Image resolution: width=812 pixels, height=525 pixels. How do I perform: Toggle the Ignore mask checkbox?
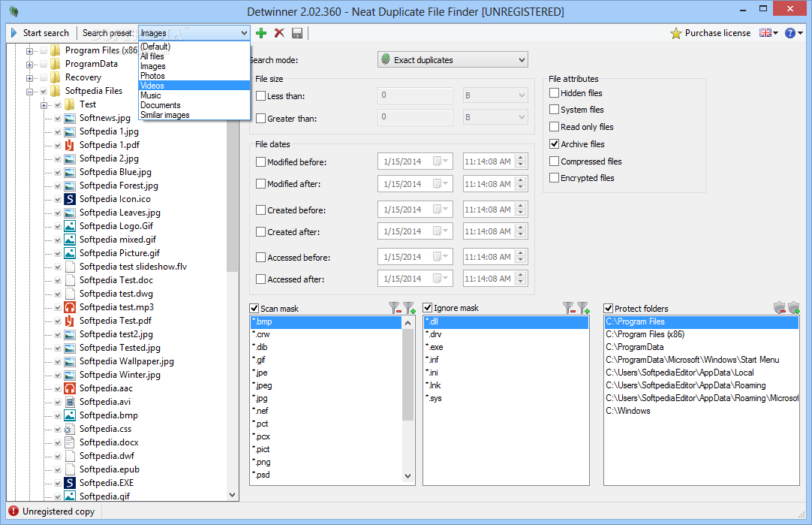[x=428, y=307]
